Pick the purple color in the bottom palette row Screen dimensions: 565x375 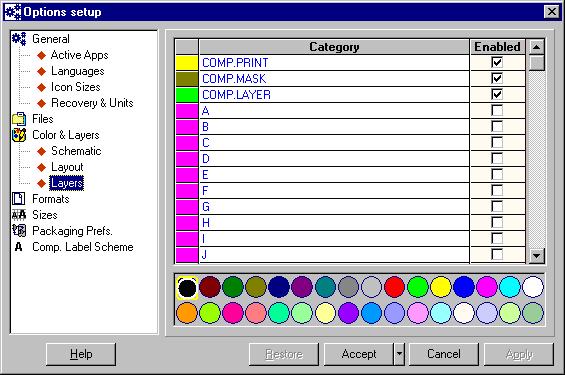348,313
